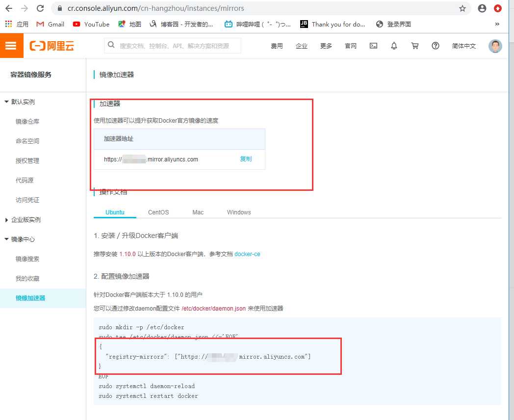Open the 企业 menu
Image resolution: width=514 pixels, height=420 pixels.
(x=301, y=46)
